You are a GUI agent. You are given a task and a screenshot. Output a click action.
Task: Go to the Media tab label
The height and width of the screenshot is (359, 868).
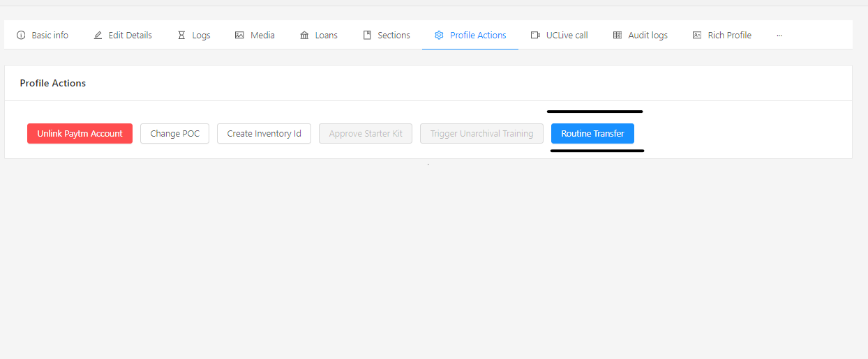(x=262, y=35)
